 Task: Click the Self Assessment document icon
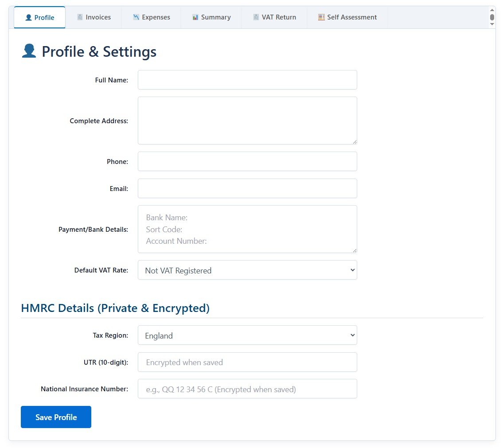pos(320,17)
